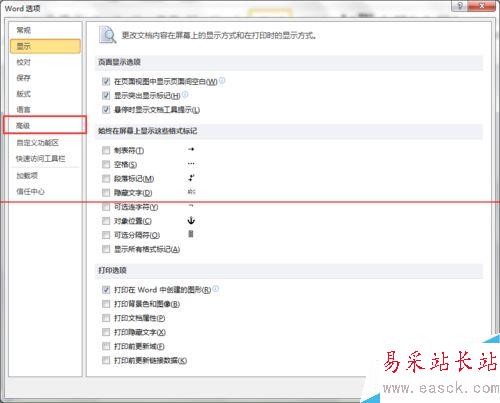
Task: Enable 打印背景色和图像 checkbox
Action: 106,304
